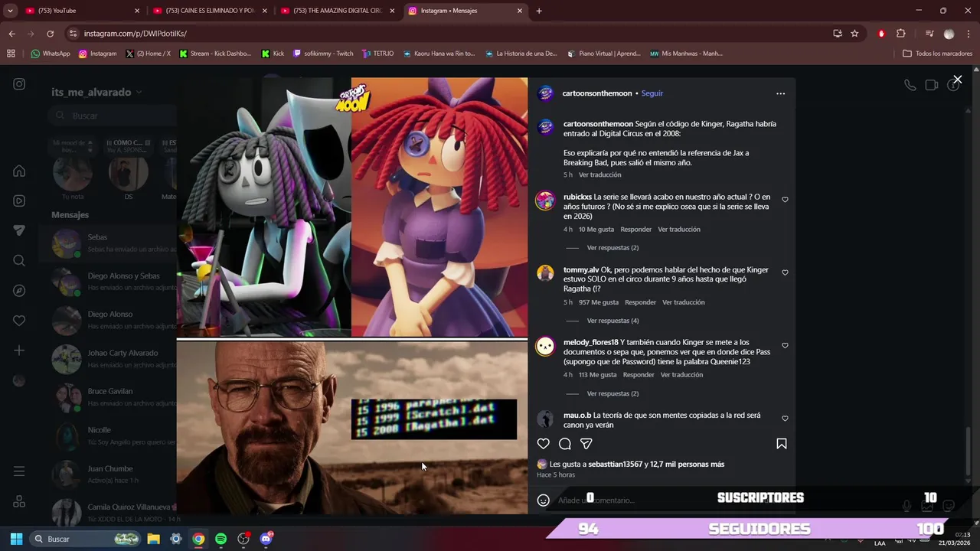Open the Piano Virtual bookmark
The width and height of the screenshot is (980, 551).
(603, 54)
